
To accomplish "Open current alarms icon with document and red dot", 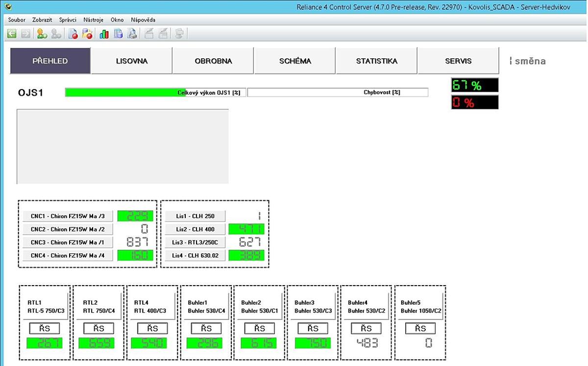I will coord(73,34).
